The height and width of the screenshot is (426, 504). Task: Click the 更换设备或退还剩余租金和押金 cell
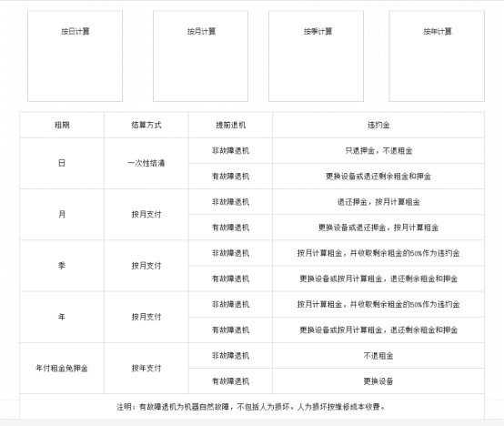pos(378,177)
